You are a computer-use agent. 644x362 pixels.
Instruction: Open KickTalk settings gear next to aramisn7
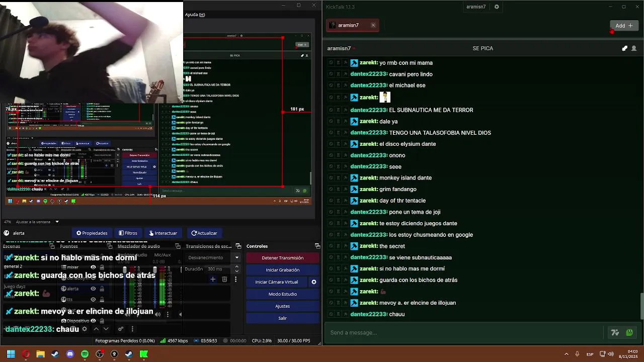click(497, 7)
